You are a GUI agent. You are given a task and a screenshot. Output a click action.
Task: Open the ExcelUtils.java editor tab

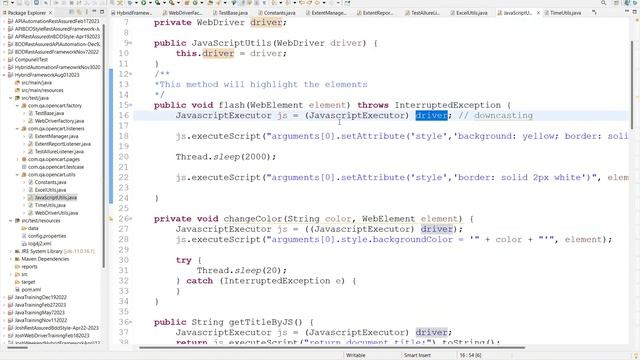point(469,13)
